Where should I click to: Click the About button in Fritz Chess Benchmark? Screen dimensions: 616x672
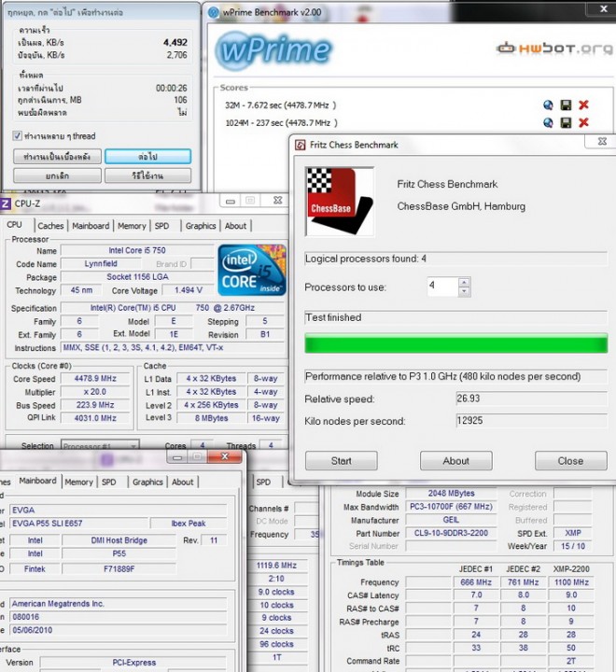pyautogui.click(x=456, y=461)
